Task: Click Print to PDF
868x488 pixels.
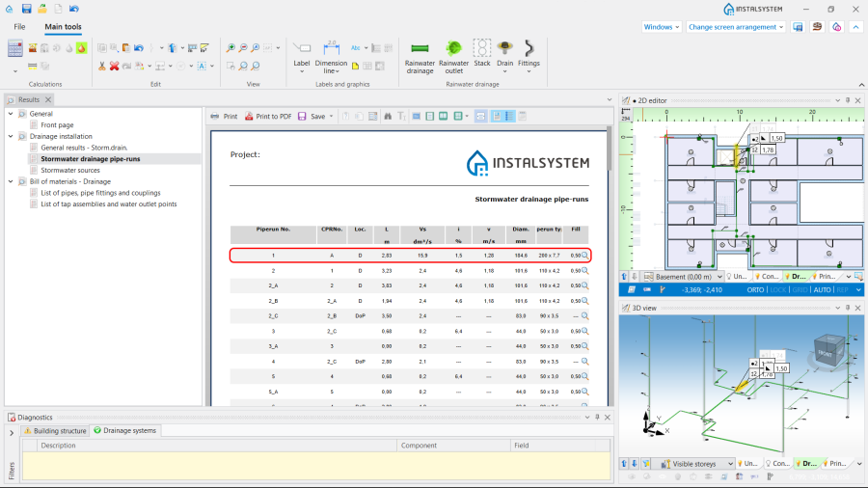Action: pos(268,116)
